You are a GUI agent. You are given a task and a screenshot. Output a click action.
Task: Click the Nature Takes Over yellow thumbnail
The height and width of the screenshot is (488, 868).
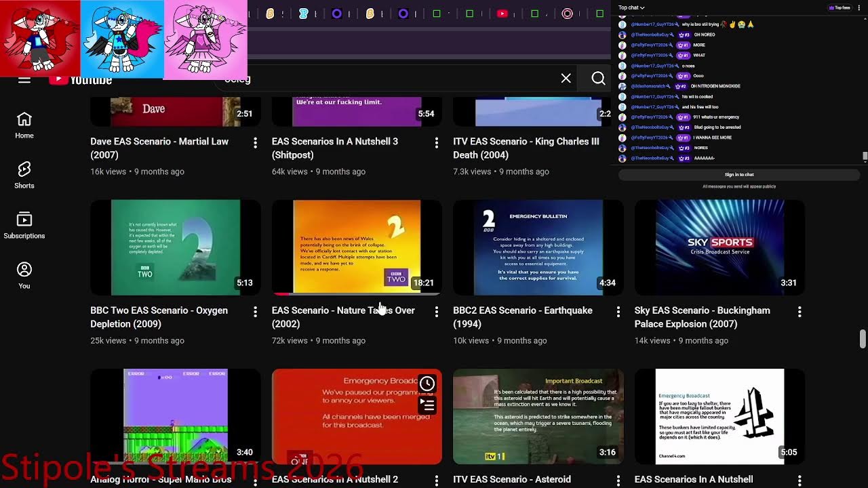point(357,247)
